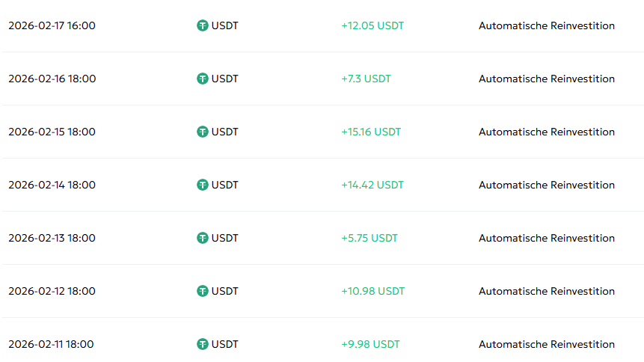
Task: Click the USDT coin icon for 2026-02-14
Action: coord(202,185)
